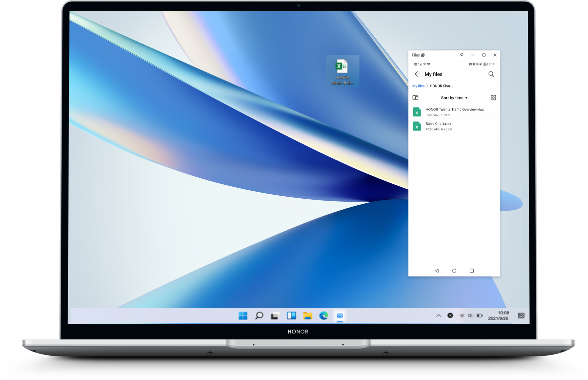Open HONOR Talents Traffic Overview.xlsx file
588x380 pixels.
pyautogui.click(x=454, y=112)
